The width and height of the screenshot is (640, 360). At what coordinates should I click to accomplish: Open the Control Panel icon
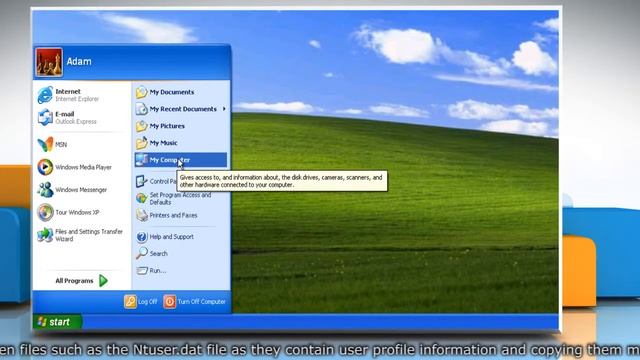(x=142, y=181)
